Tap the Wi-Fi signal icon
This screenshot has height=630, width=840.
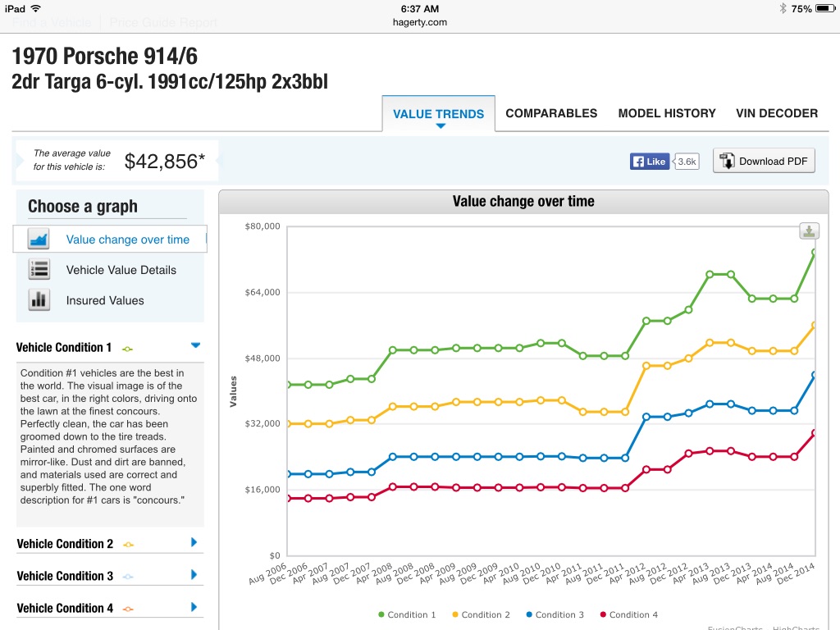[36, 8]
